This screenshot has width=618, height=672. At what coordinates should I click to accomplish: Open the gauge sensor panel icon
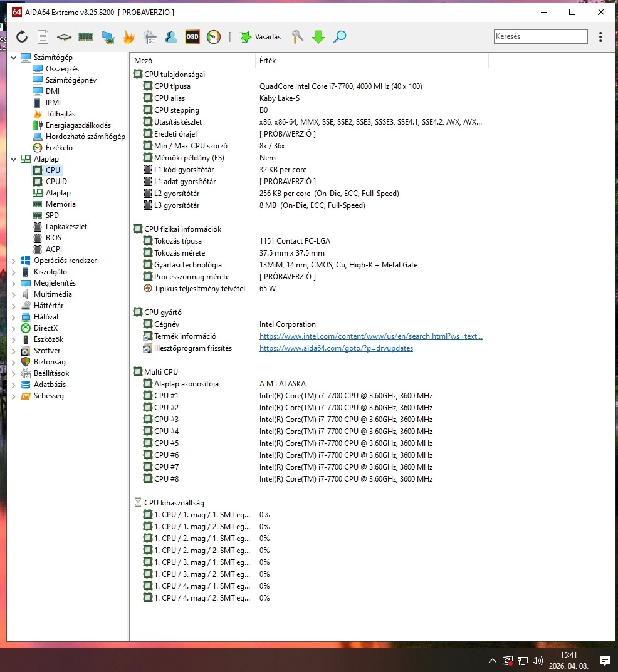pyautogui.click(x=214, y=37)
